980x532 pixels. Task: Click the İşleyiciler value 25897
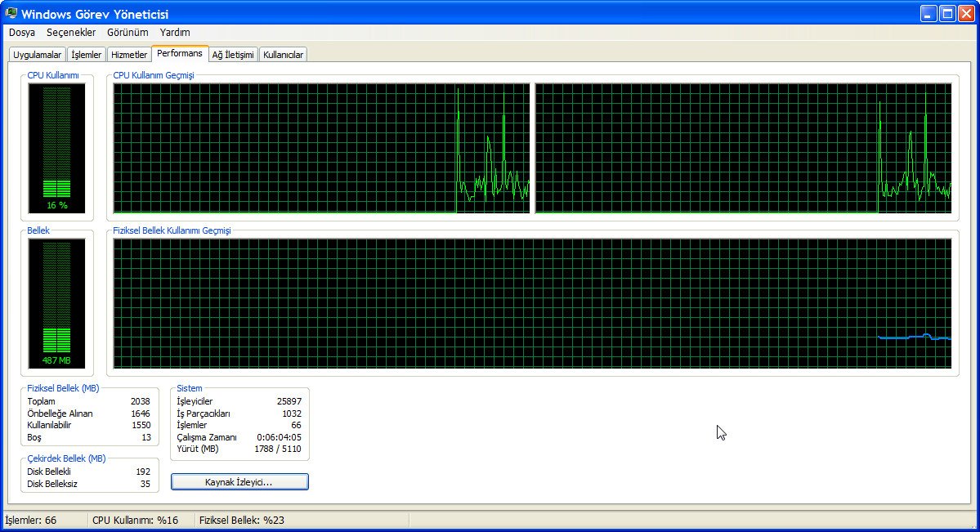coord(289,401)
